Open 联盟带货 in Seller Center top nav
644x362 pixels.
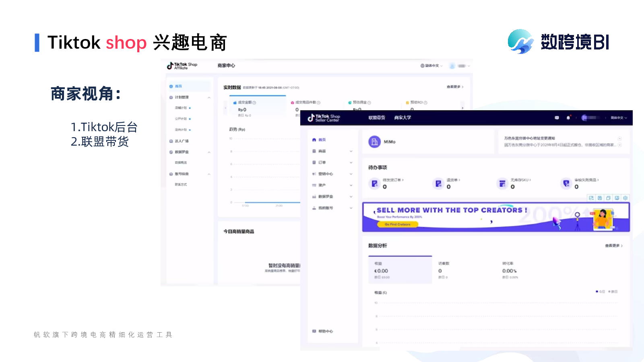tap(377, 118)
